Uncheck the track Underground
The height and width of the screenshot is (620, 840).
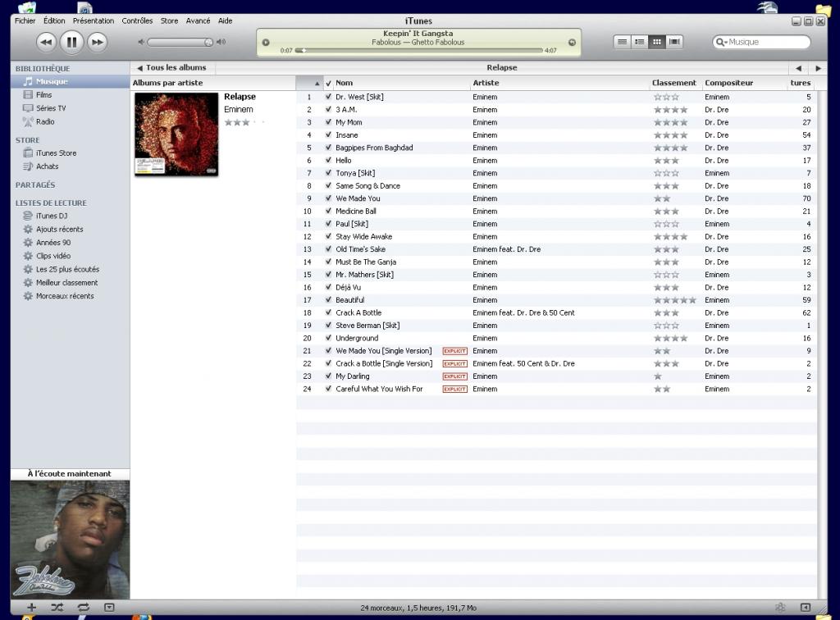tap(328, 338)
